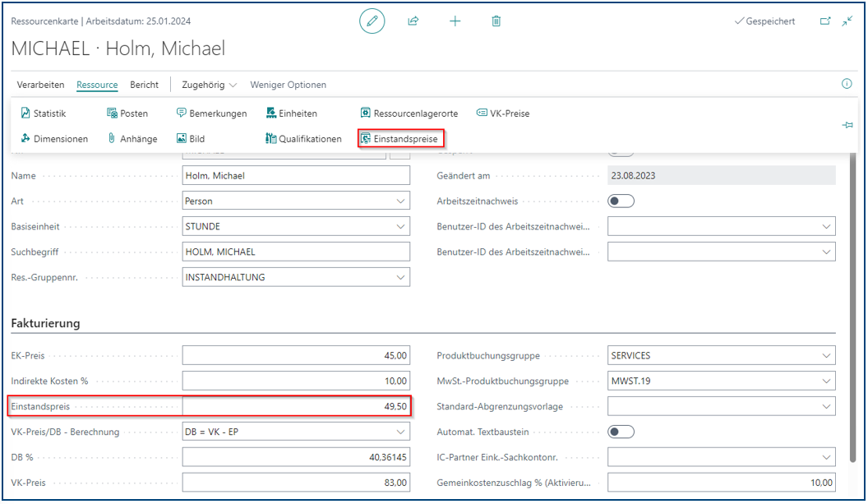Click the info circle icon
This screenshot has height=504, width=868.
(847, 84)
